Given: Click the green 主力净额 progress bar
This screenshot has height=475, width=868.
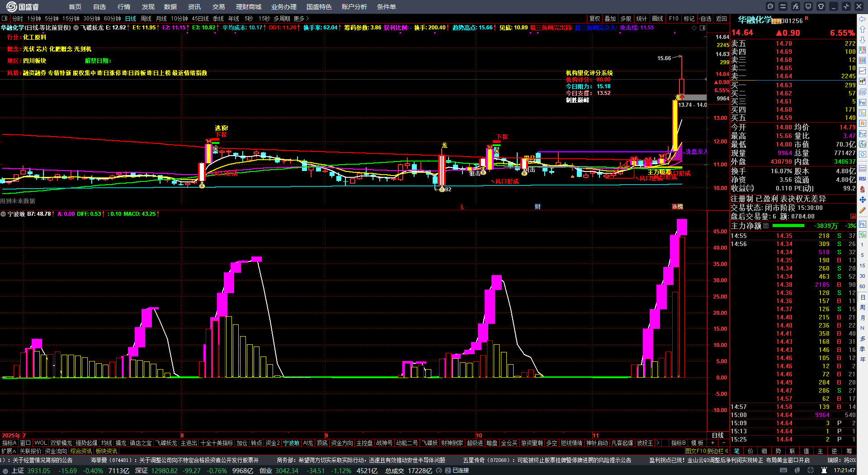Looking at the screenshot, I should coord(788,226).
